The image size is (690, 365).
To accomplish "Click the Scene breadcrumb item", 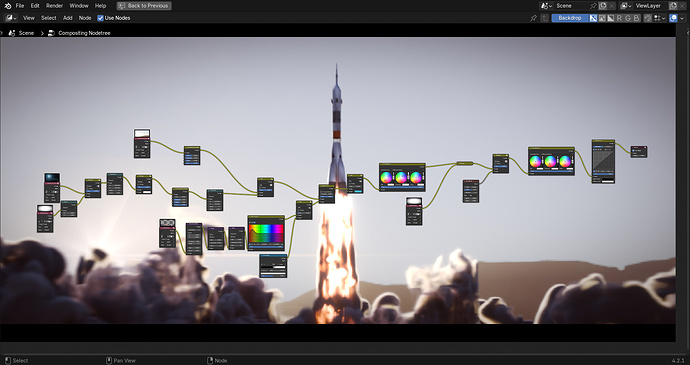I will [x=26, y=33].
